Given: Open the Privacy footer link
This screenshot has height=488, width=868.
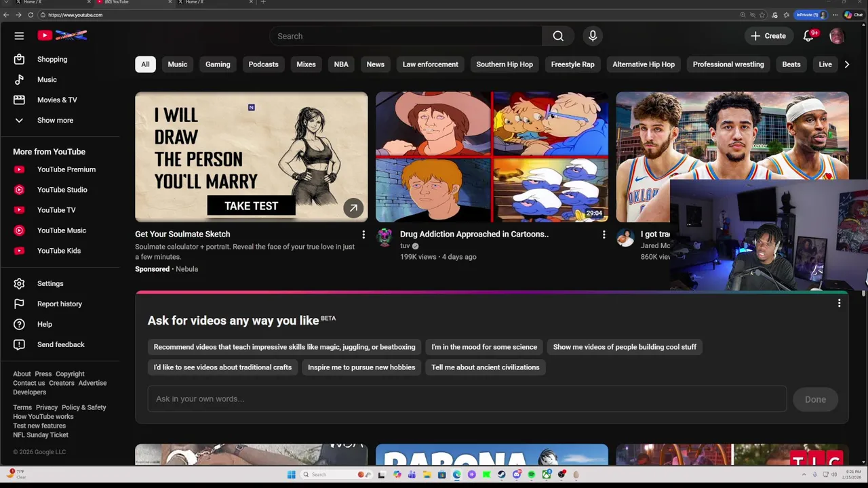Looking at the screenshot, I should [47, 407].
